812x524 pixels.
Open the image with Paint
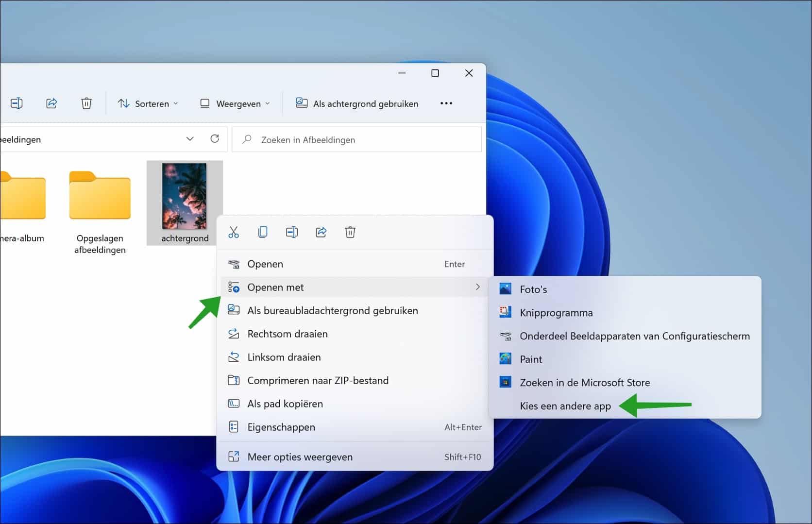[x=530, y=359]
